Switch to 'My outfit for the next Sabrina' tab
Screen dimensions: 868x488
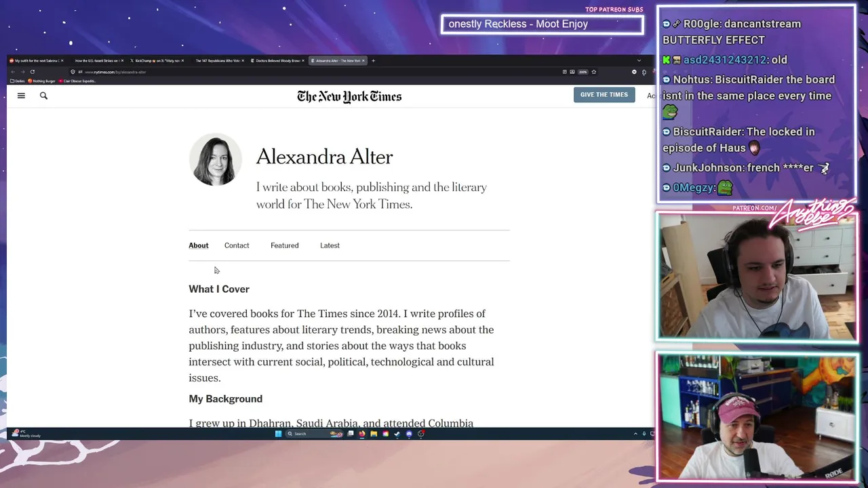37,60
